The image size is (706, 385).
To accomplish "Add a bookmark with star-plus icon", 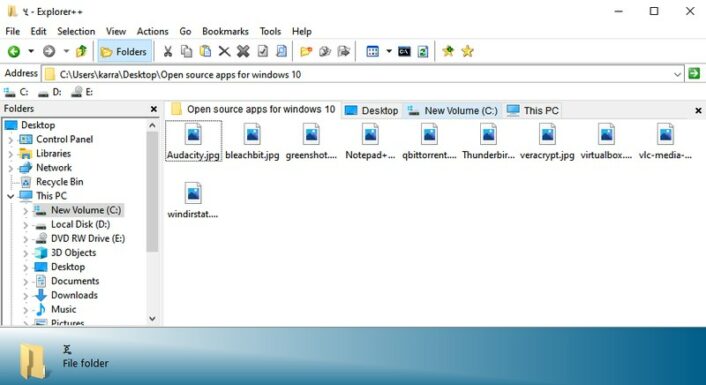I will pos(448,51).
